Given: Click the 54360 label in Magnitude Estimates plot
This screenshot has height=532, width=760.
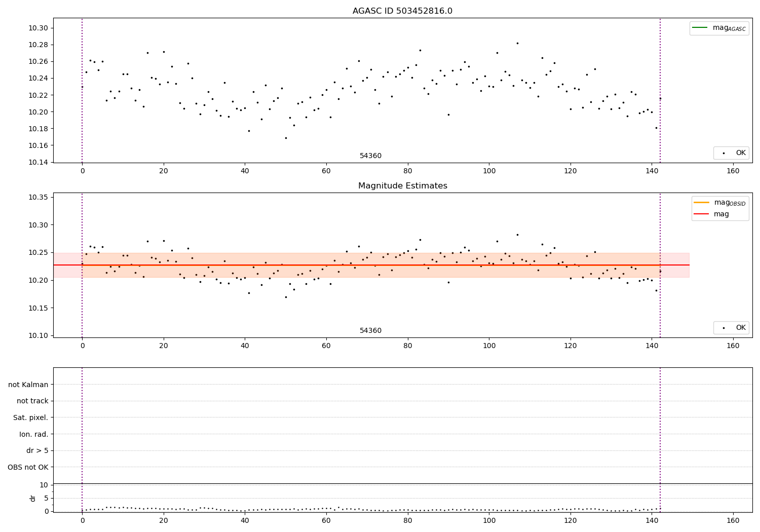Looking at the screenshot, I should tap(370, 330).
